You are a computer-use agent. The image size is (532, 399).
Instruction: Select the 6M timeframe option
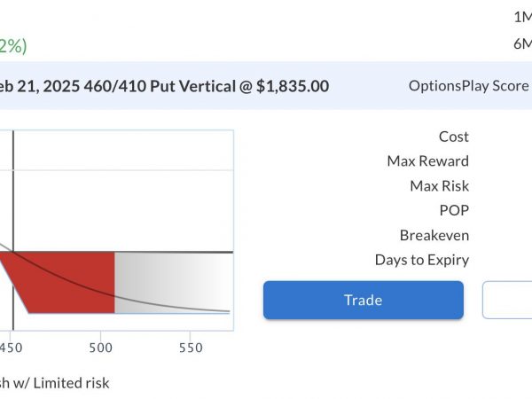tap(522, 43)
